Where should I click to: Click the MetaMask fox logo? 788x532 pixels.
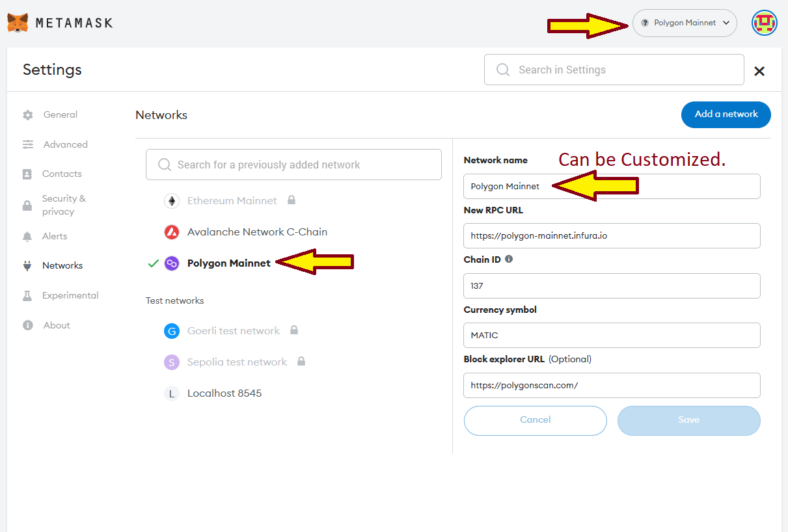18,23
